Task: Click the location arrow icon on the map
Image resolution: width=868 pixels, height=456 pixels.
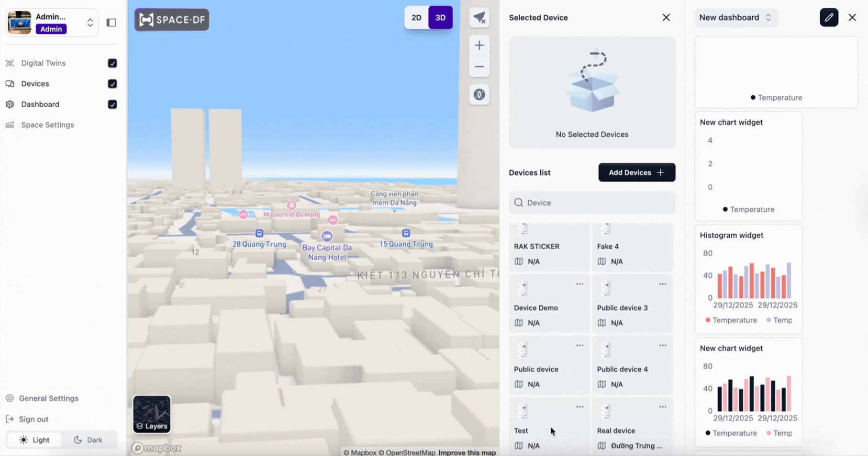Action: [479, 18]
